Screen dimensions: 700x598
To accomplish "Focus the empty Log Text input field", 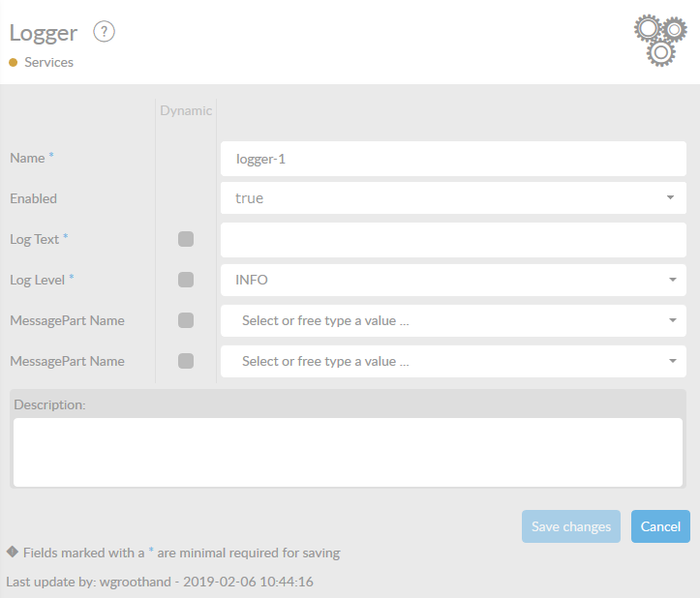I will [x=453, y=239].
